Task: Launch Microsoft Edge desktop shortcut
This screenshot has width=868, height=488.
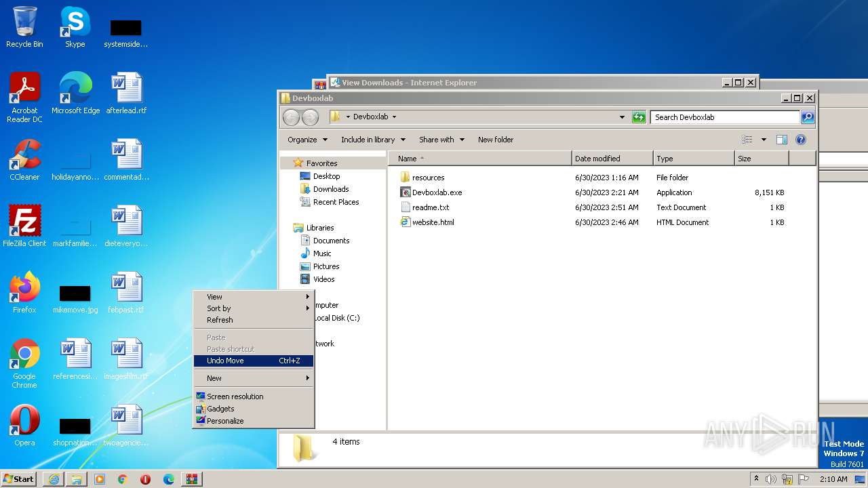Action: (x=75, y=94)
